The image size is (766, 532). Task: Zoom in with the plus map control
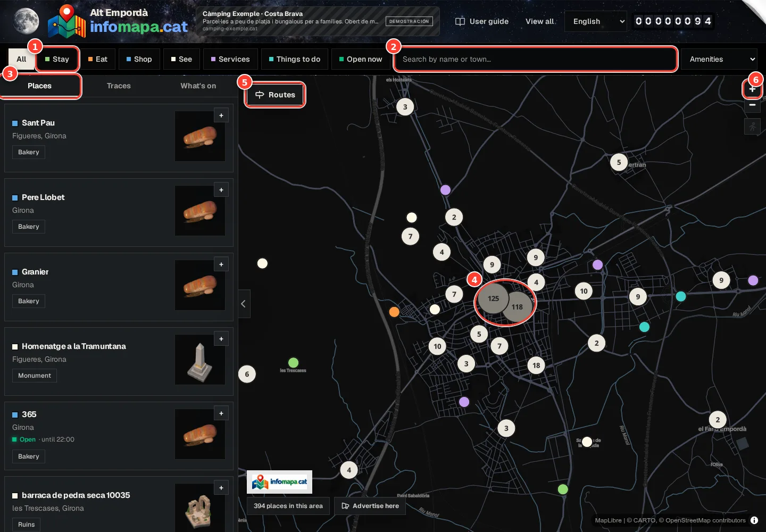point(752,89)
